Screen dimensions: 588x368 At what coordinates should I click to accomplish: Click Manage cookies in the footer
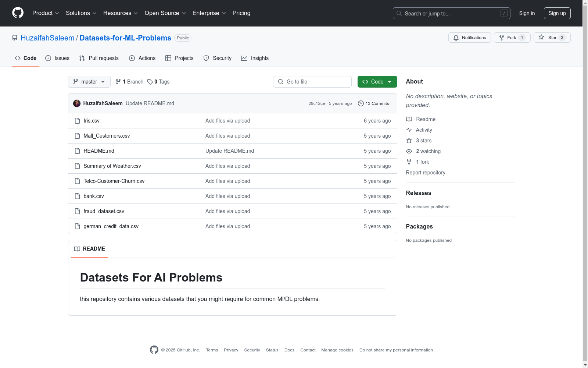pyautogui.click(x=337, y=350)
